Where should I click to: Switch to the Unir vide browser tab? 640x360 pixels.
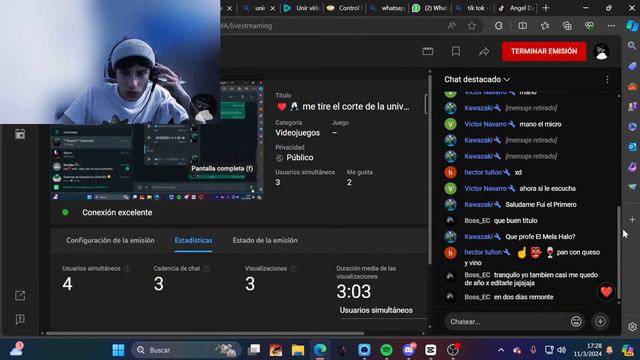pos(302,8)
